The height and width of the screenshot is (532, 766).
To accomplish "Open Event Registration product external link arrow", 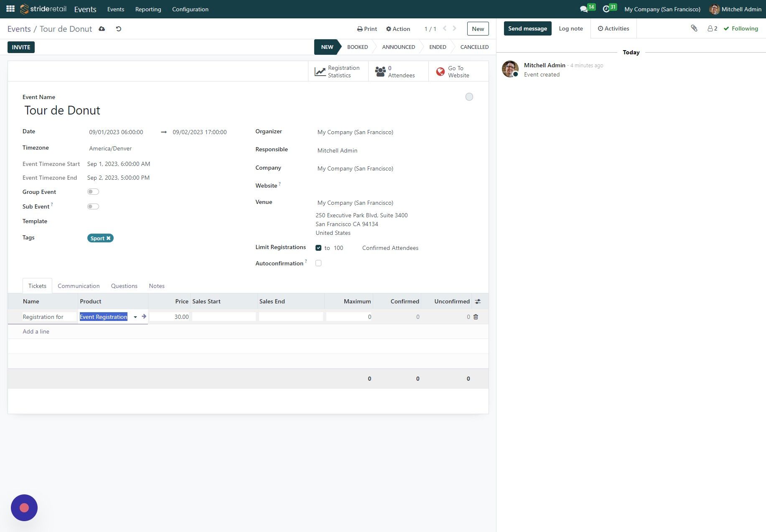I will click(144, 316).
